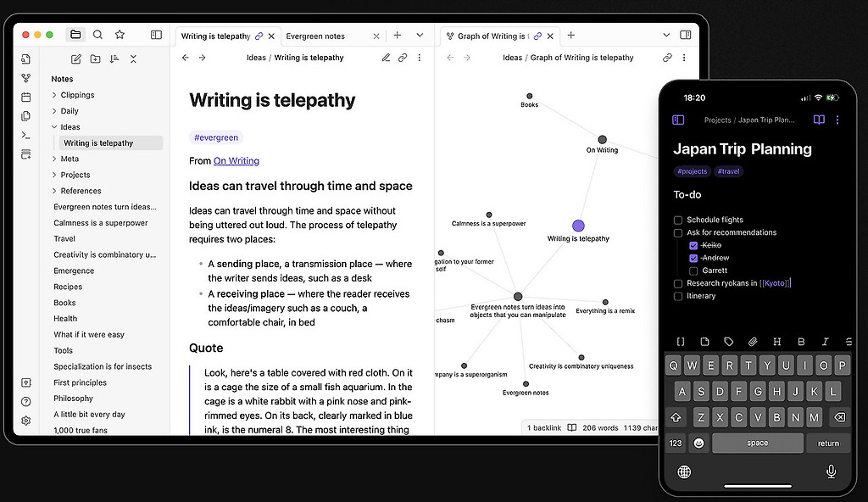Image resolution: width=868 pixels, height=502 pixels.
Task: Select Graph of Writing is telepathy tab
Action: [x=493, y=36]
